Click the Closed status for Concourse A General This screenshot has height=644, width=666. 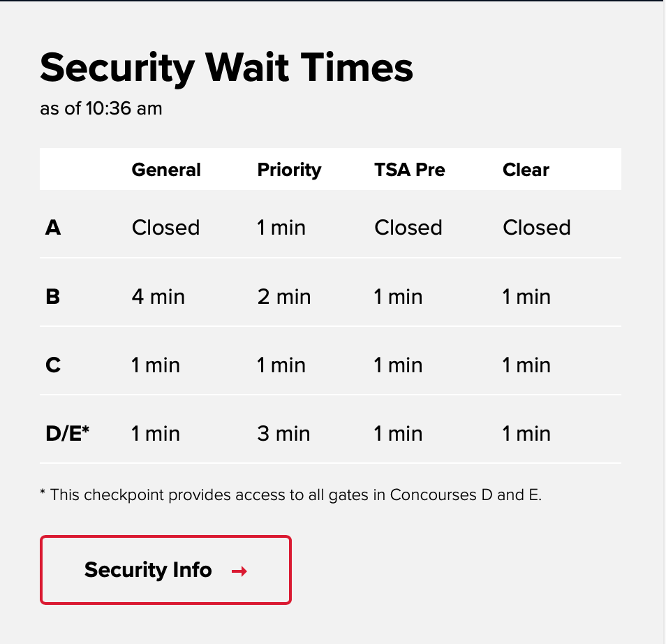(x=165, y=227)
